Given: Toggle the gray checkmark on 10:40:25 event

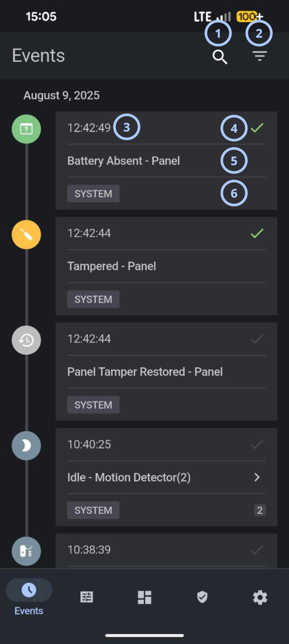Looking at the screenshot, I should 257,444.
